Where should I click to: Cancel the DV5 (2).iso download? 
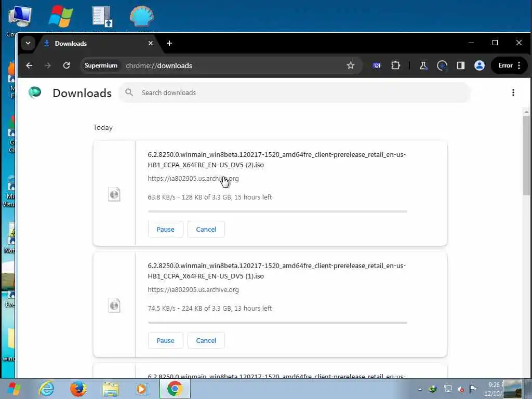[x=206, y=229]
